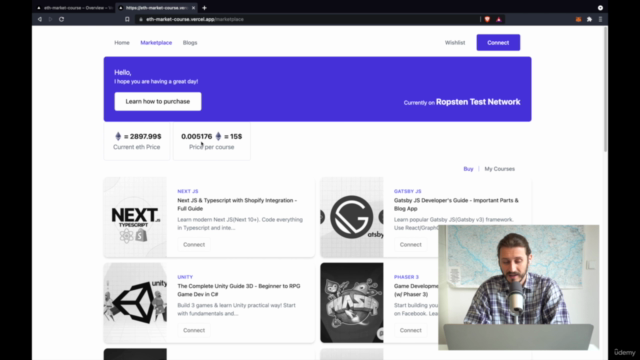Open the Marketplace nav link
Image resolution: width=640 pixels, height=360 pixels.
[x=156, y=42]
